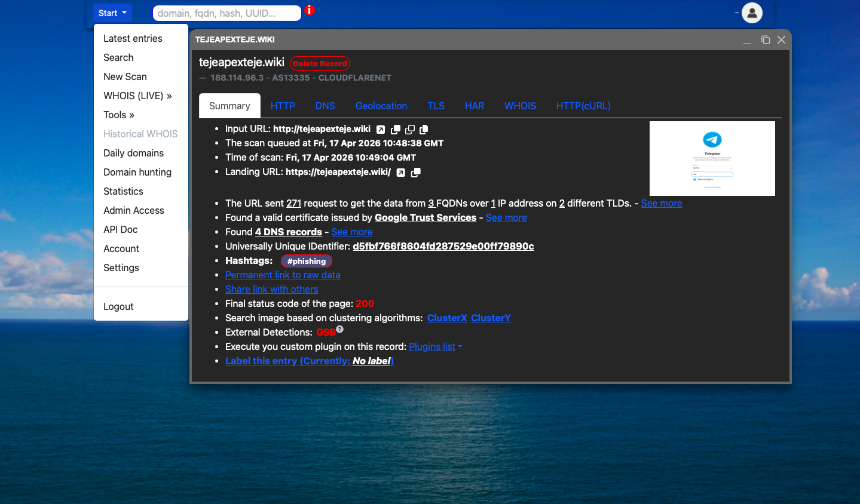Open the Input URL in a new window icon

tap(381, 130)
